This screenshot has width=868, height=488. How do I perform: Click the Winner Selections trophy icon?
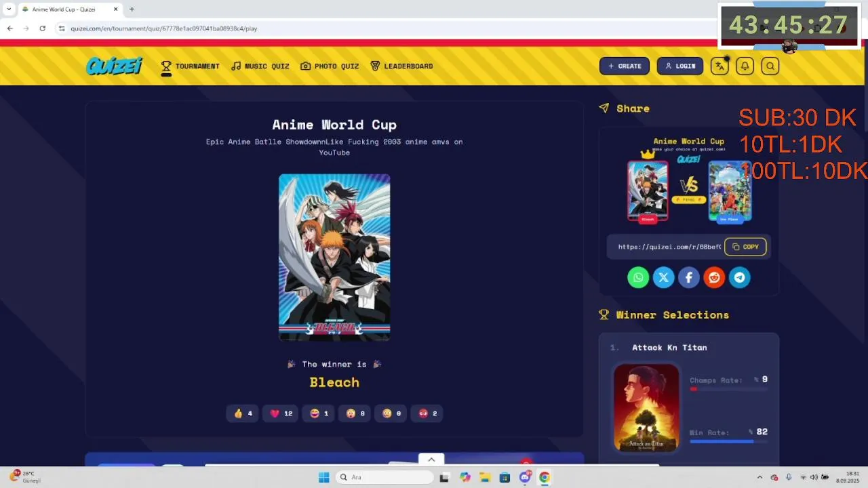[x=604, y=314]
